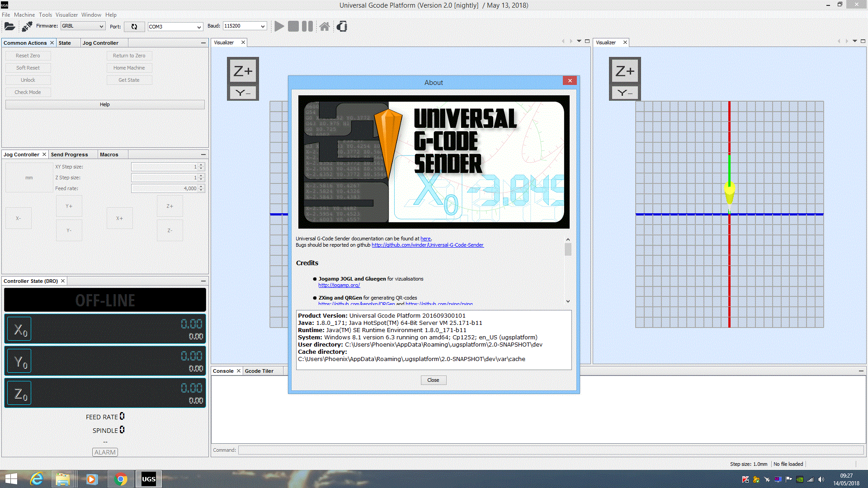Enable Check Mode
Image resolution: width=868 pixels, height=488 pixels.
pos(28,92)
